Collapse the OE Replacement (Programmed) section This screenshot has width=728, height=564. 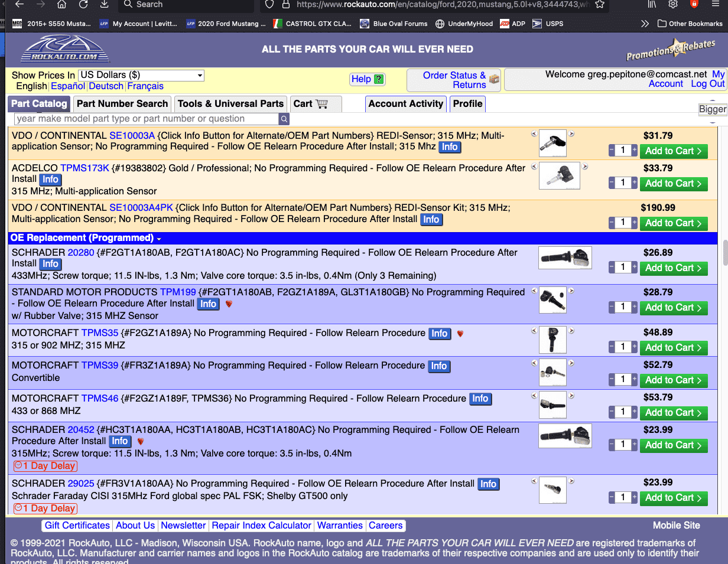click(x=159, y=239)
